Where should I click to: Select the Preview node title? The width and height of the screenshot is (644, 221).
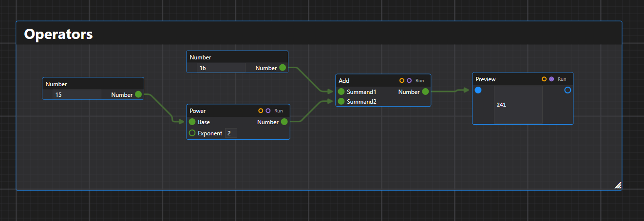click(x=486, y=79)
